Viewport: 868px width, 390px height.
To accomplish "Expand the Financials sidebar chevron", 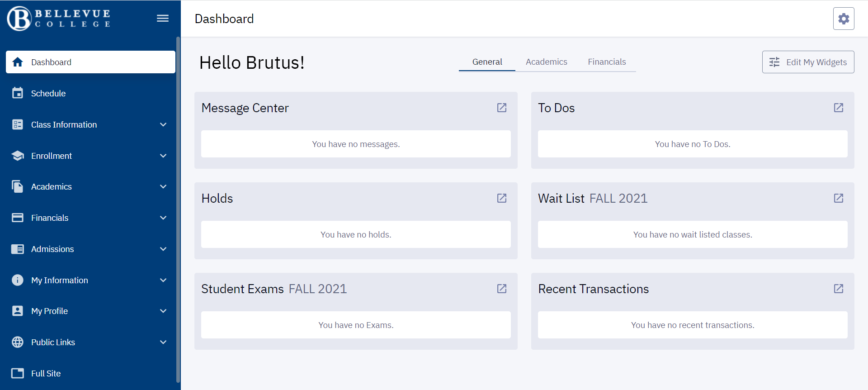I will [163, 218].
